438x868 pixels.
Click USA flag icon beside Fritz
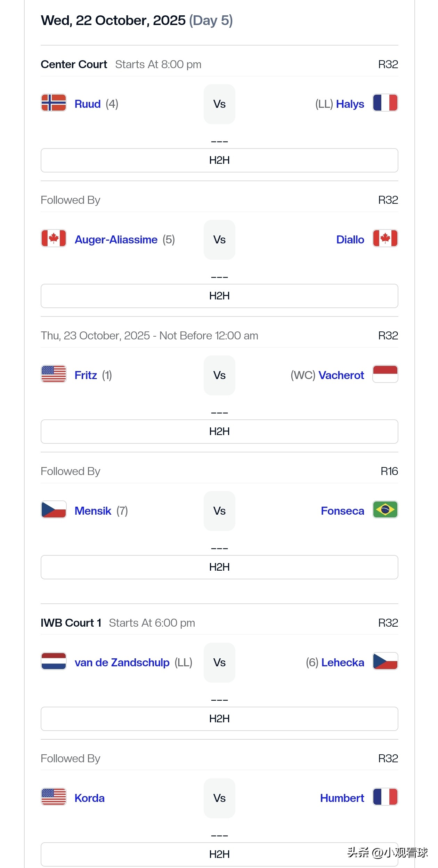(x=54, y=374)
